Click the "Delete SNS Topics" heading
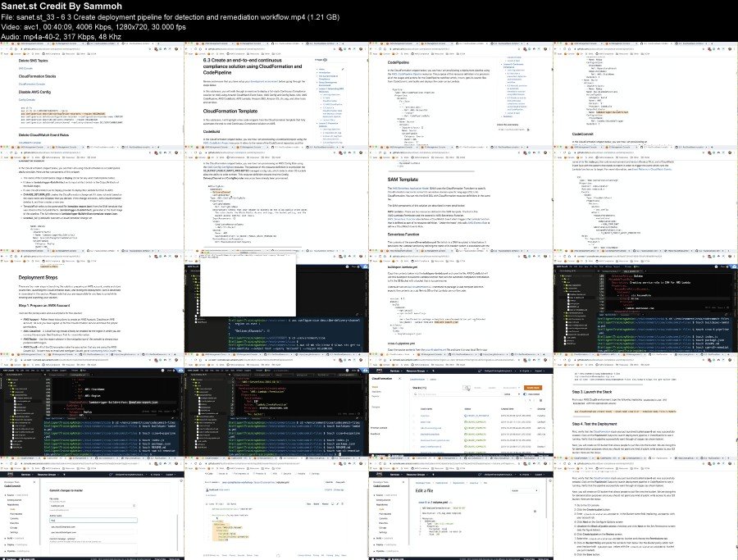Viewport: 738px width, 560px height. coord(33,61)
